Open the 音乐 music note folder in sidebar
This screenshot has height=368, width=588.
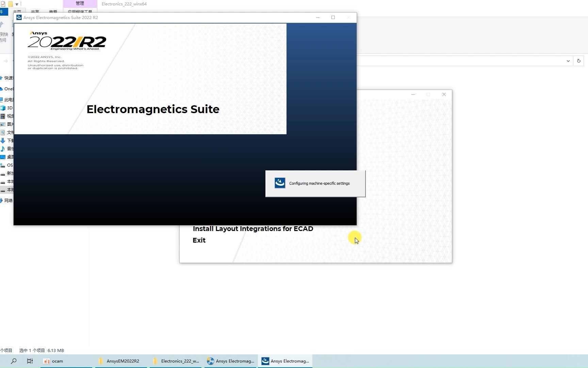coord(7,149)
